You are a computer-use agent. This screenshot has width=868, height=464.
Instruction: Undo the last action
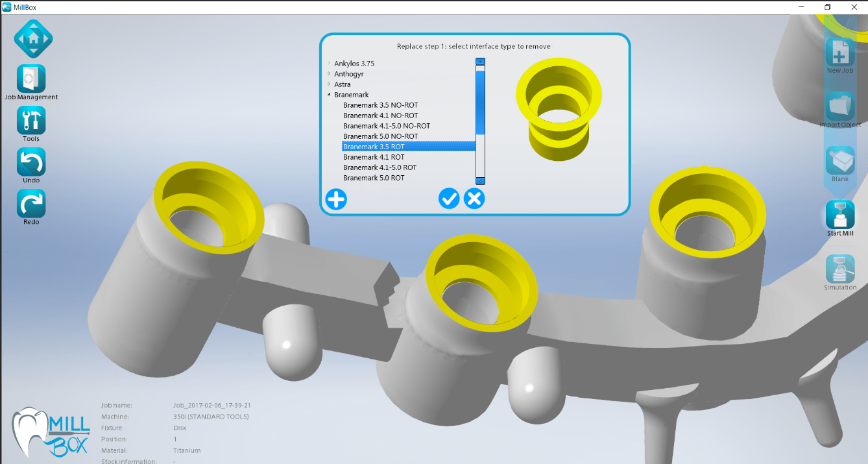coord(31,162)
